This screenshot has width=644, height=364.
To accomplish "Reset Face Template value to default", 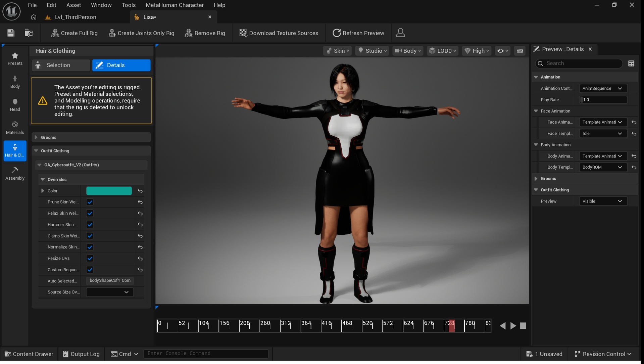I will [634, 134].
